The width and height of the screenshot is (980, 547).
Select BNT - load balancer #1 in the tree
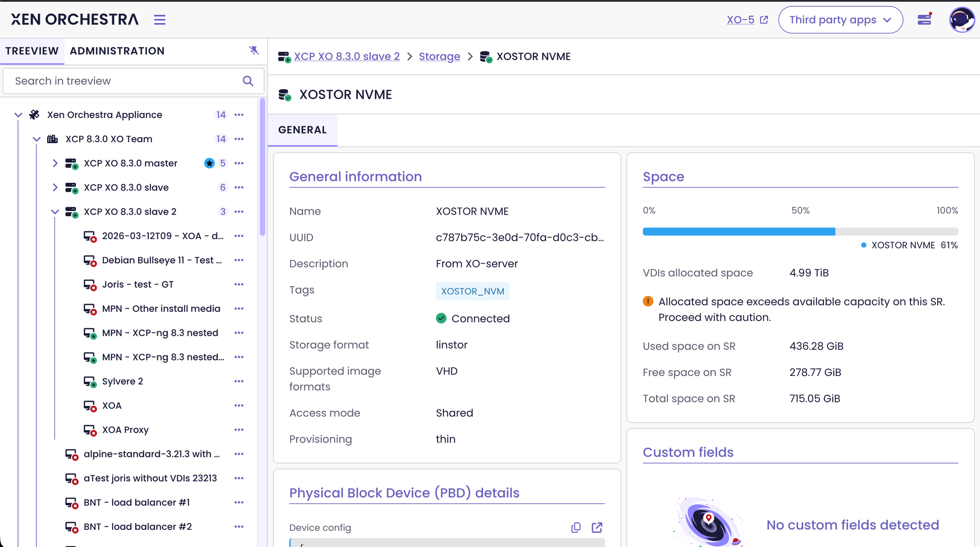(x=137, y=502)
